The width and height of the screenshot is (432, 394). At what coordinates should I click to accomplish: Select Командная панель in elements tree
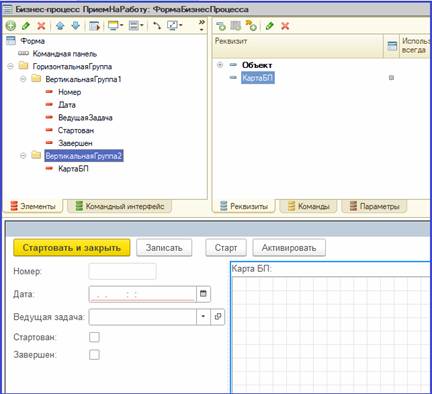[x=65, y=54]
